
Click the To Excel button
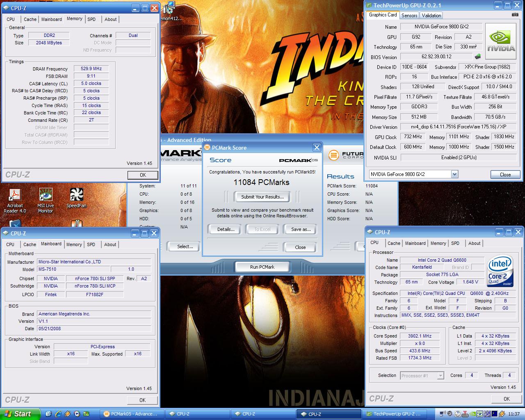click(262, 229)
